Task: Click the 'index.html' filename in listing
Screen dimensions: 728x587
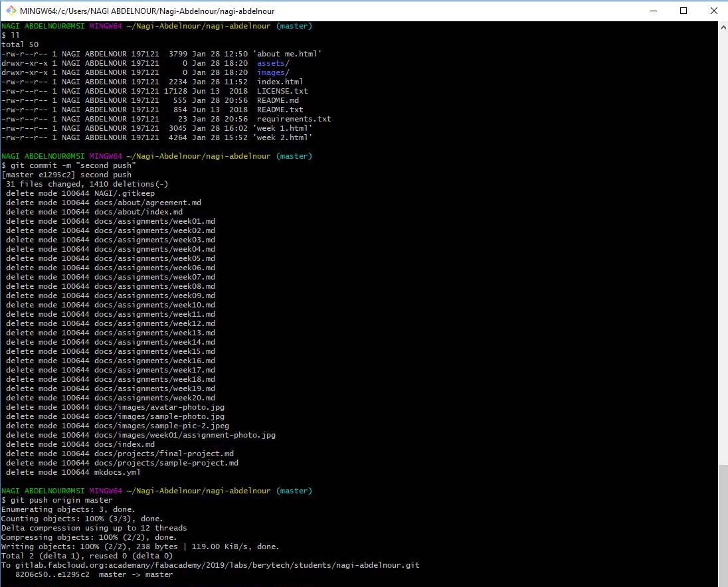Action: click(280, 82)
